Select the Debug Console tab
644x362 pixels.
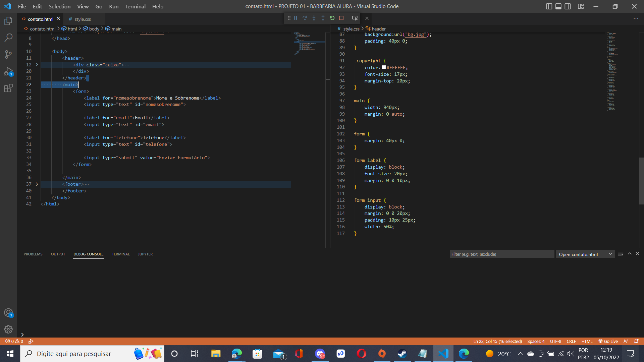pyautogui.click(x=89, y=254)
